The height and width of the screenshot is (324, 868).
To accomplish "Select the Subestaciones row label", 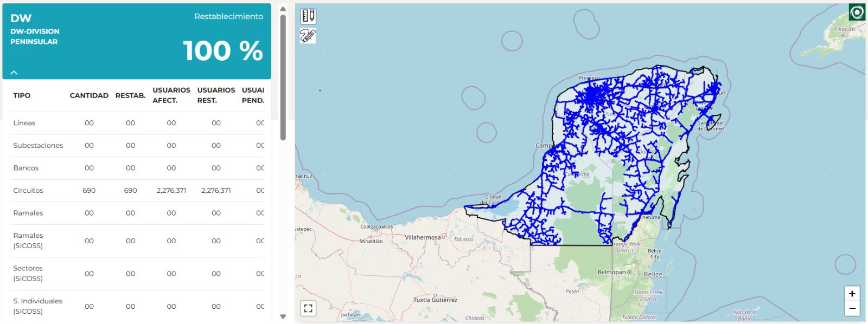I will point(38,146).
